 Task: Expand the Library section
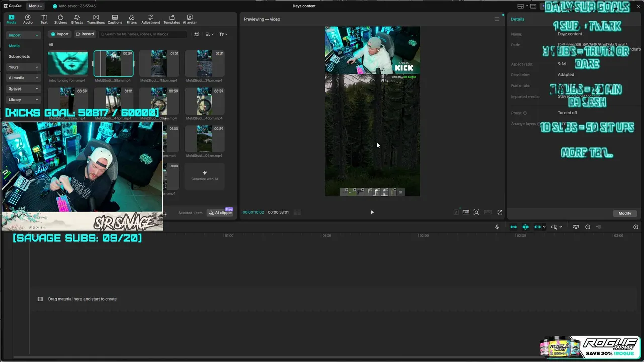pos(23,100)
